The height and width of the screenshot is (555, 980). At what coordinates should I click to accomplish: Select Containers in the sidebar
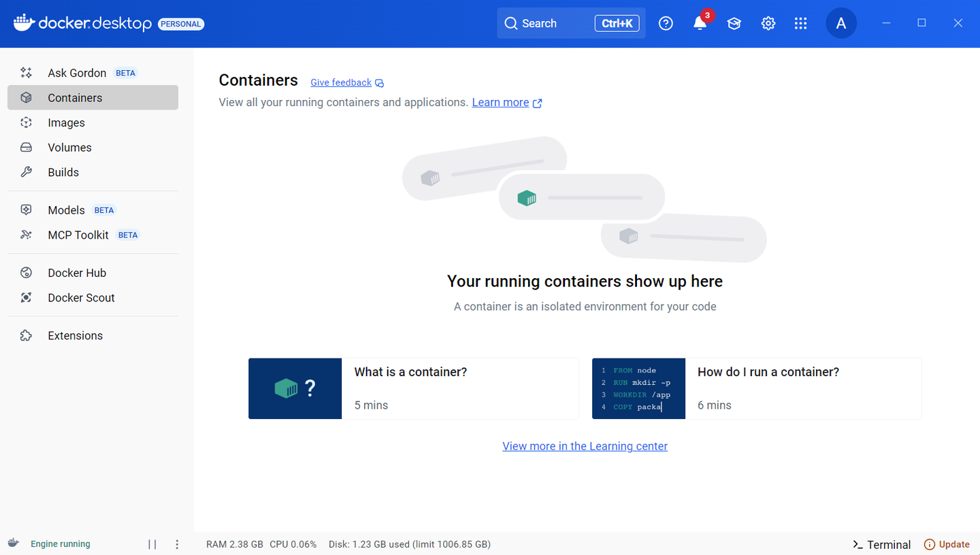(x=75, y=97)
